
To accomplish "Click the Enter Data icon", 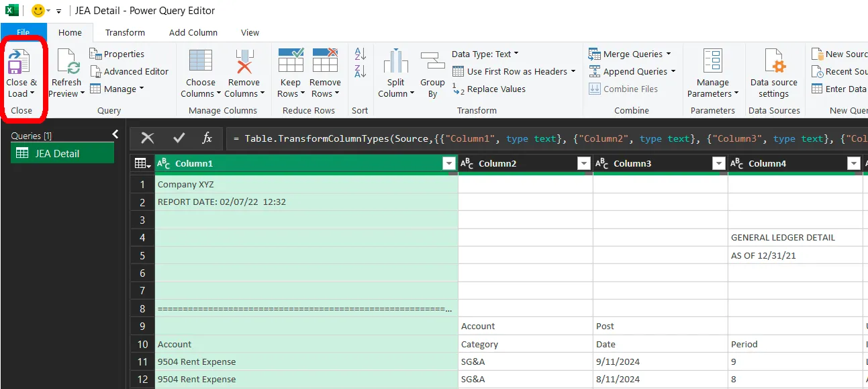I will [817, 89].
